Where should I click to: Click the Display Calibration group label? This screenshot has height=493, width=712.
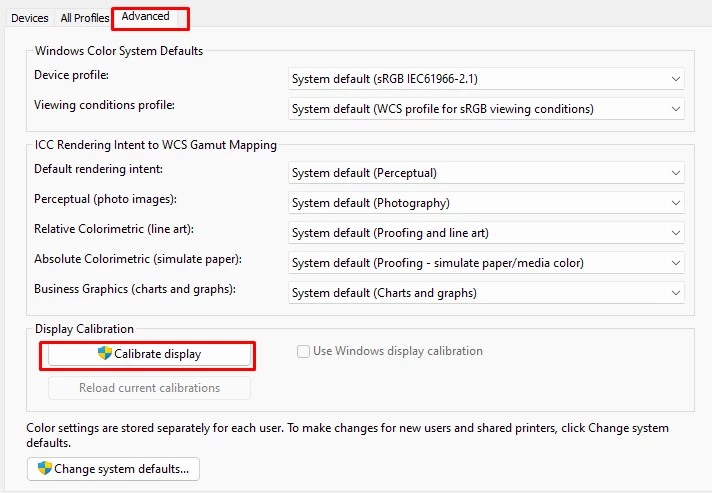84,329
